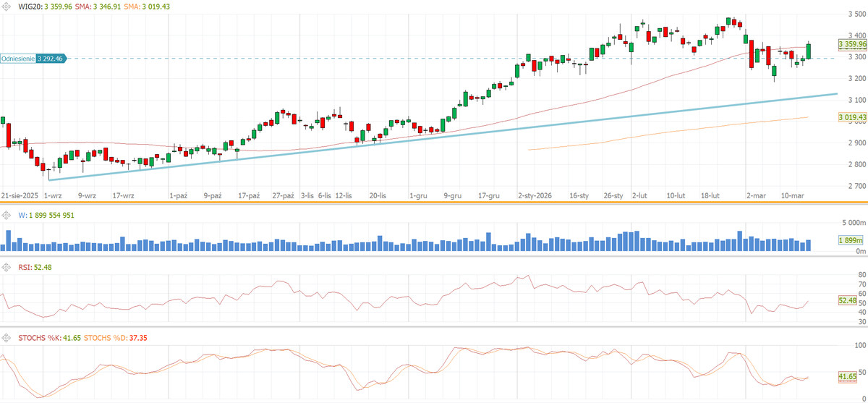Click the 2-mar date label
The height and width of the screenshot is (403, 868).
click(x=757, y=195)
